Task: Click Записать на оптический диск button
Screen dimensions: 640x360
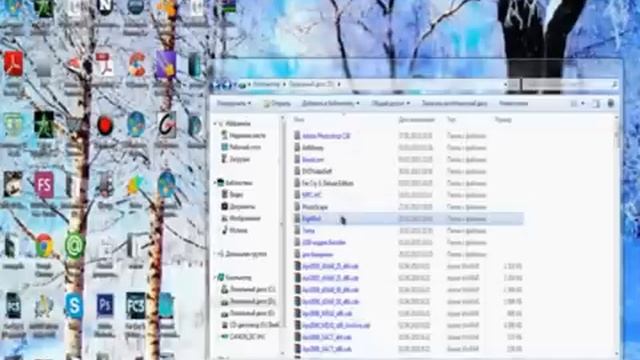Action: click(x=455, y=104)
